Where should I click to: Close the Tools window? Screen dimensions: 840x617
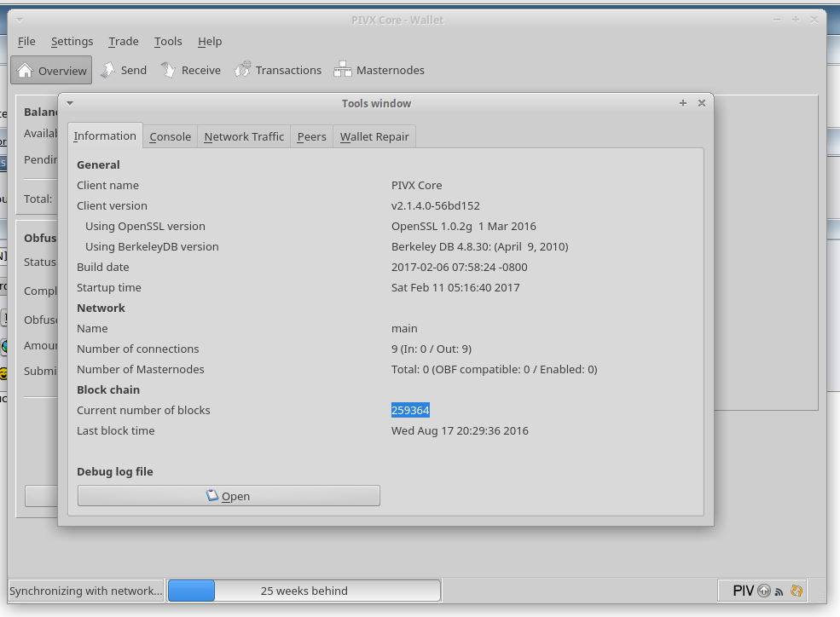tap(702, 103)
